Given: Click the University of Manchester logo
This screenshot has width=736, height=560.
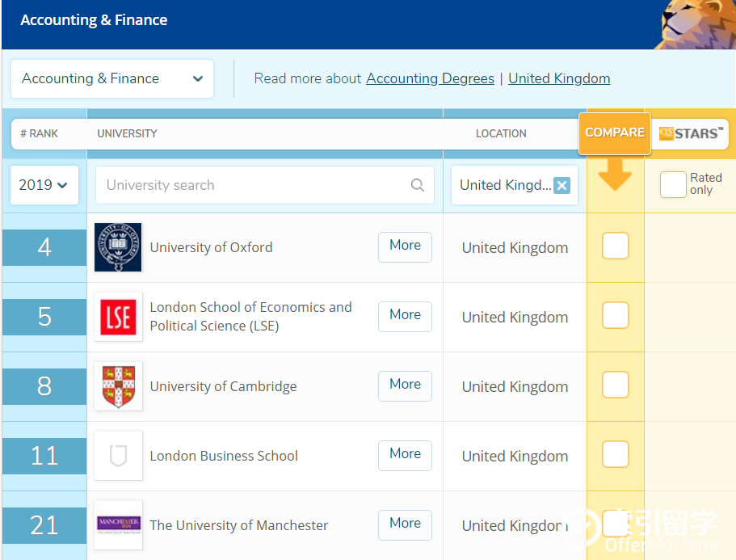Looking at the screenshot, I should (118, 525).
